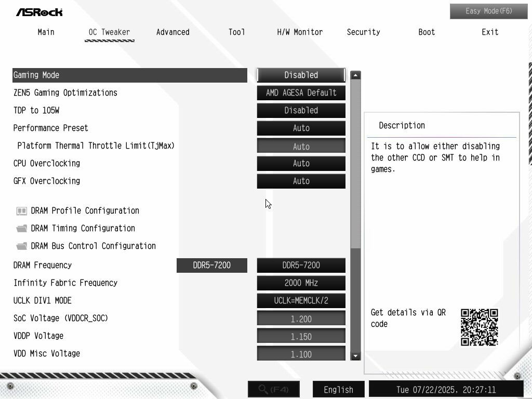The image size is (532, 399).
Task: Switch to the H/W Monitor tab
Action: click(x=300, y=32)
